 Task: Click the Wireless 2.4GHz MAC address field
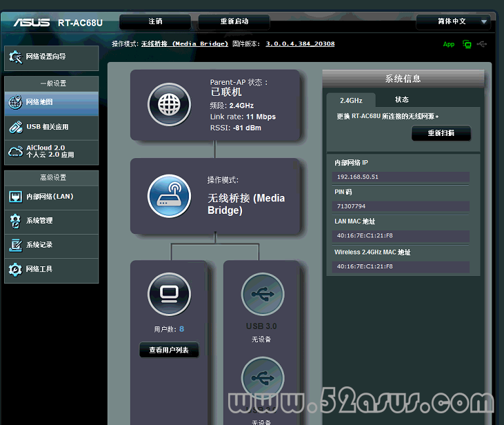point(401,266)
